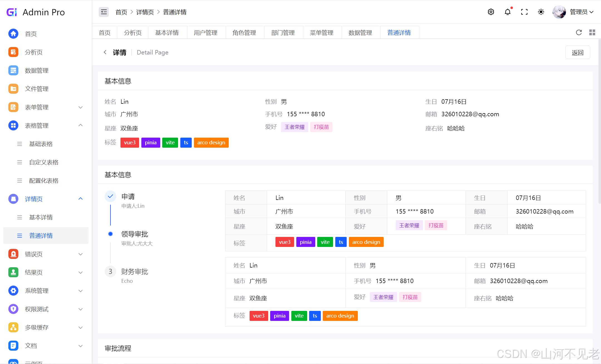Enter fullscreen mode icon
This screenshot has width=601, height=364.
click(524, 12)
